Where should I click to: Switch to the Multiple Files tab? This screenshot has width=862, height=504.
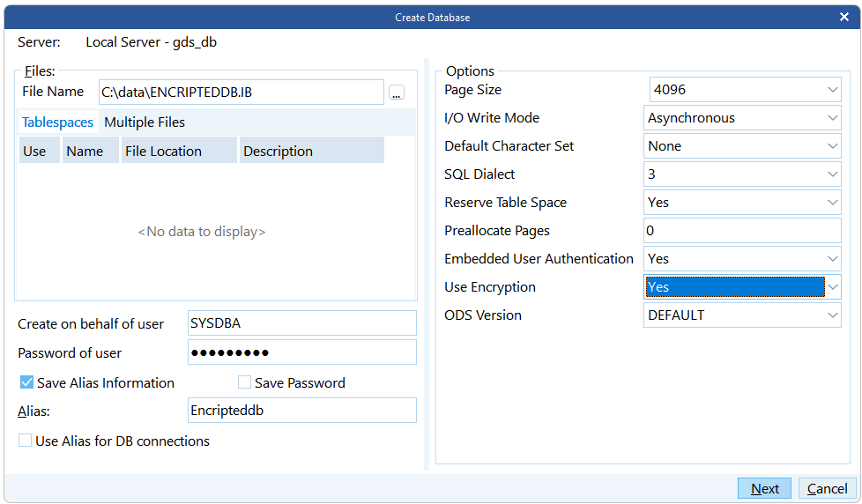[x=145, y=122]
